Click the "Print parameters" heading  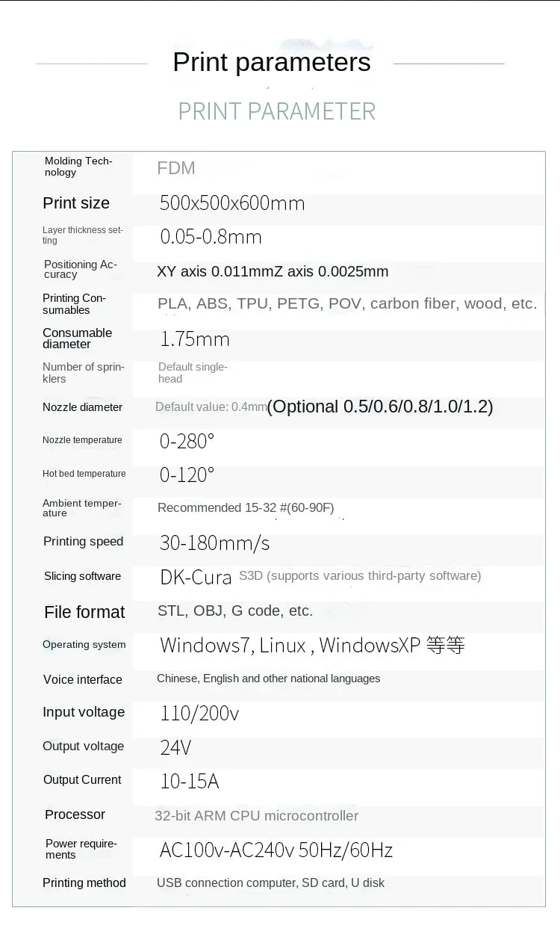[271, 62]
